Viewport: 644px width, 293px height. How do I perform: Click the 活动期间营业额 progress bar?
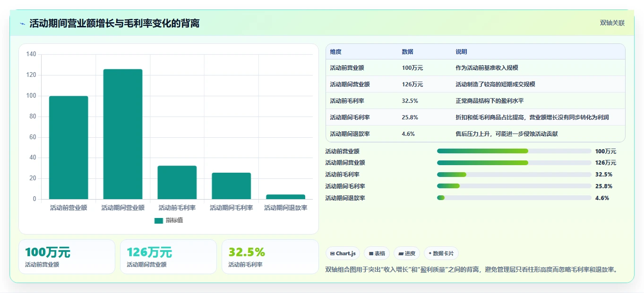pos(514,163)
